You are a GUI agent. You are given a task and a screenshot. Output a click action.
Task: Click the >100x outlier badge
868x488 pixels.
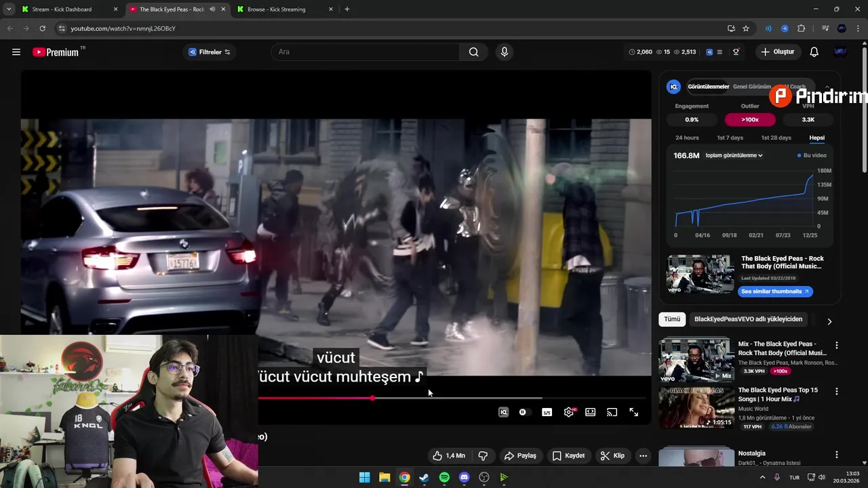pos(750,119)
